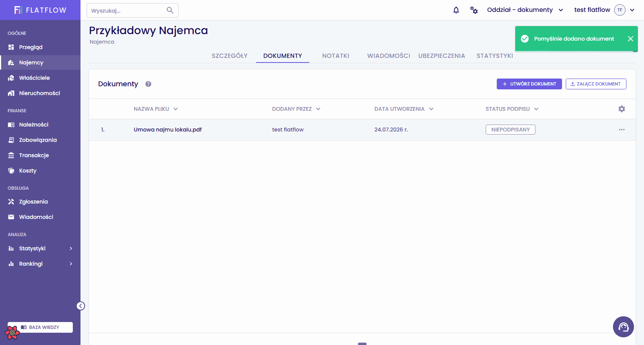
Task: Click the Zgłoszenia tools icon
Action: (11, 202)
